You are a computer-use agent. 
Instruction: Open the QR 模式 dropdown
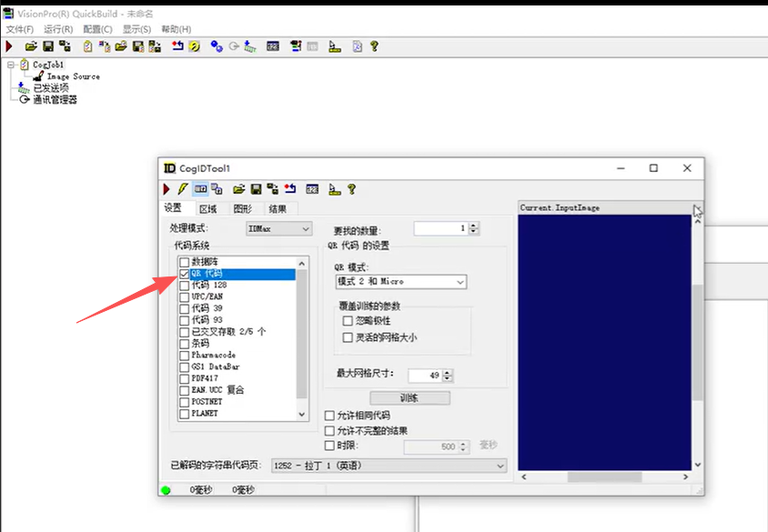[401, 281]
